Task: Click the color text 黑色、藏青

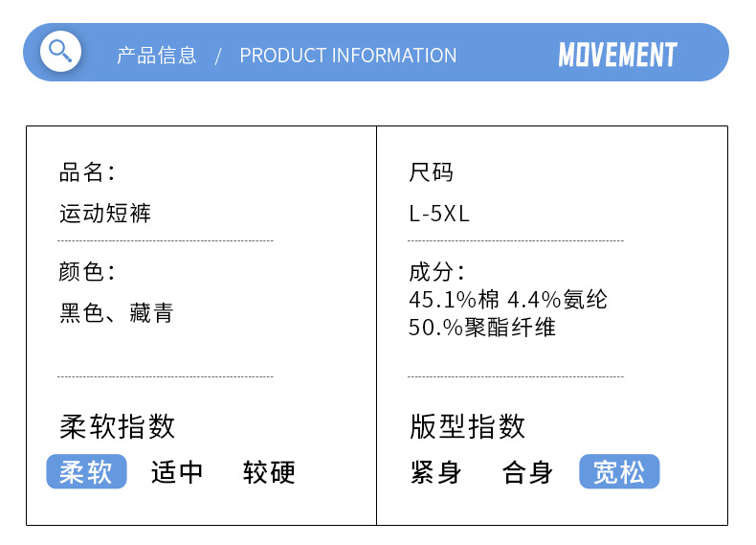Action: 116,313
